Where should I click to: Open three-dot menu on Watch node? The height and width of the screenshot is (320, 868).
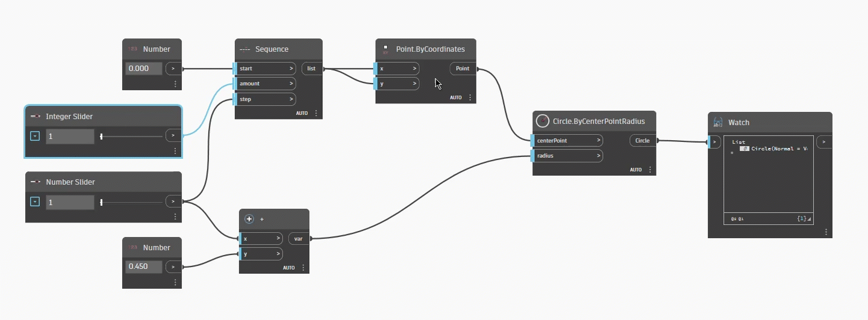826,232
